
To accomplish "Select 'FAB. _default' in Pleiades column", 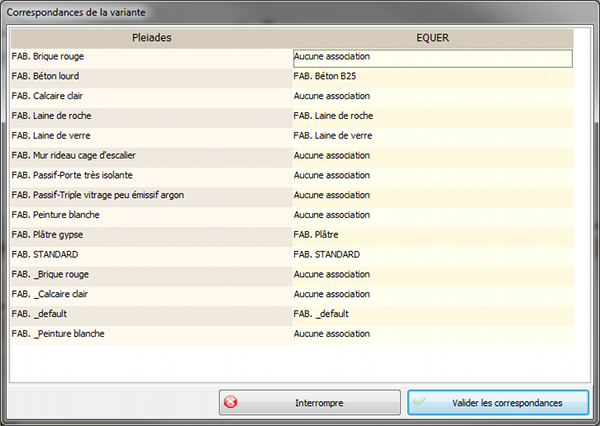I will pyautogui.click(x=152, y=316).
